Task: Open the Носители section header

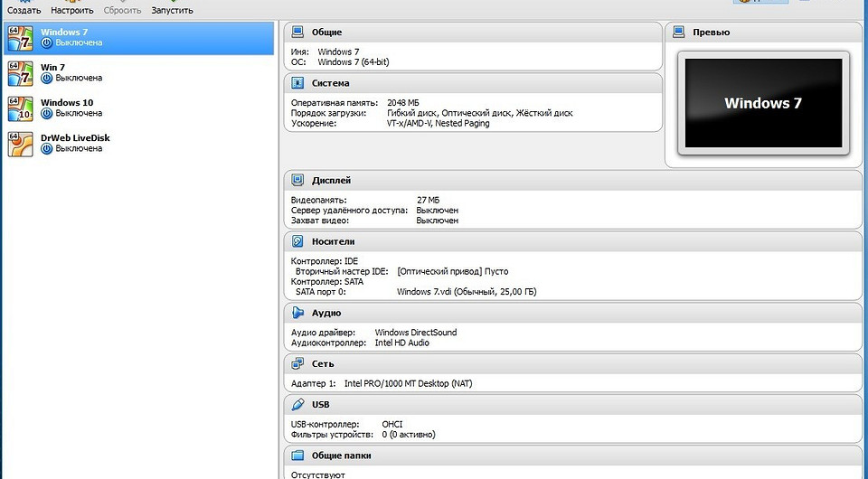Action: (x=573, y=241)
